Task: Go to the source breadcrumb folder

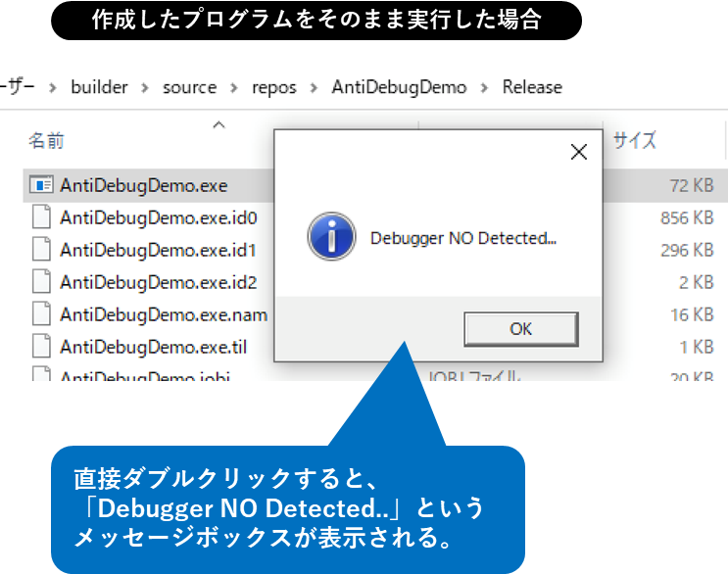Action: (x=189, y=87)
